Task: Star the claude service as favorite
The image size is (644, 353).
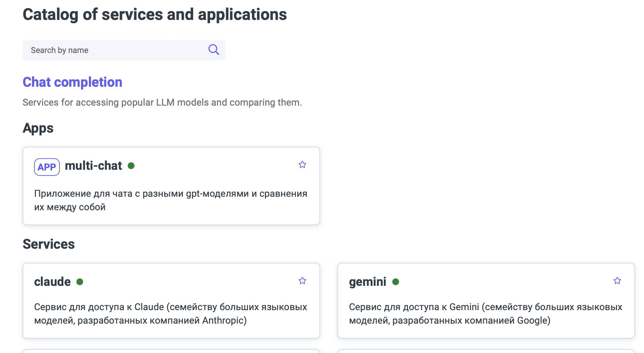Action: 302,281
